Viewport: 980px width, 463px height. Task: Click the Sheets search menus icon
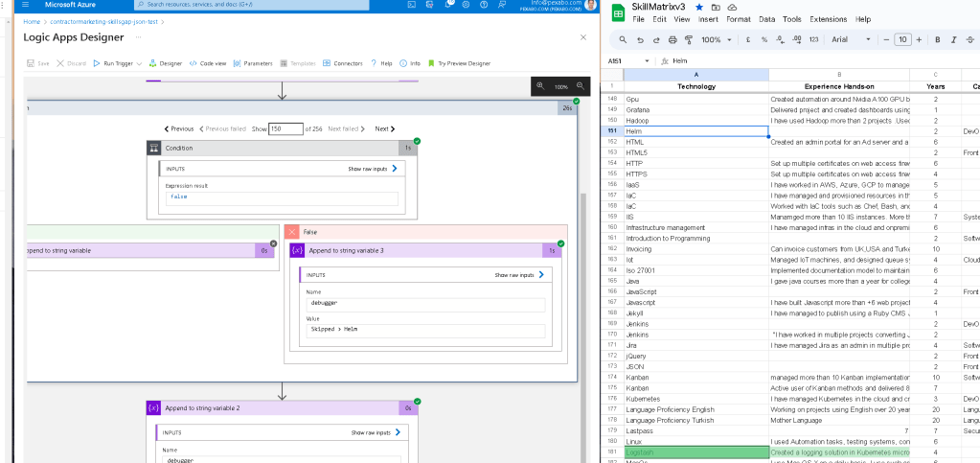(623, 39)
